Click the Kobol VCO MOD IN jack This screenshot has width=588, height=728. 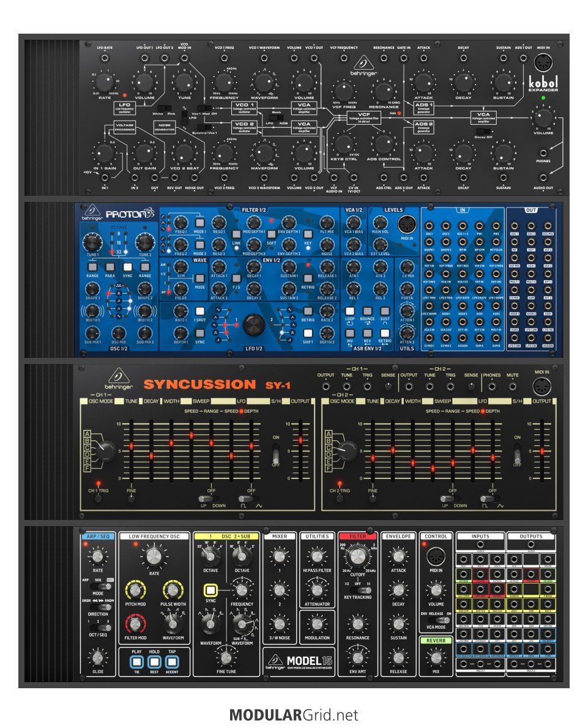click(184, 58)
